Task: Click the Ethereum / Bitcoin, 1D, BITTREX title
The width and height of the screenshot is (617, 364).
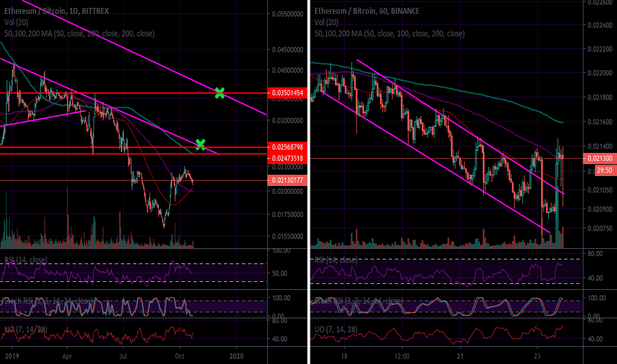Action: (56, 11)
